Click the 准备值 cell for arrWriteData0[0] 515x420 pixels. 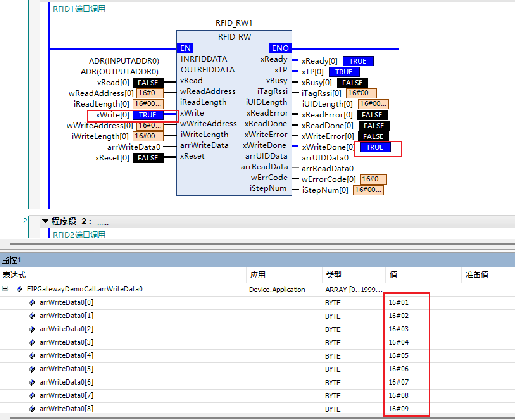click(487, 303)
